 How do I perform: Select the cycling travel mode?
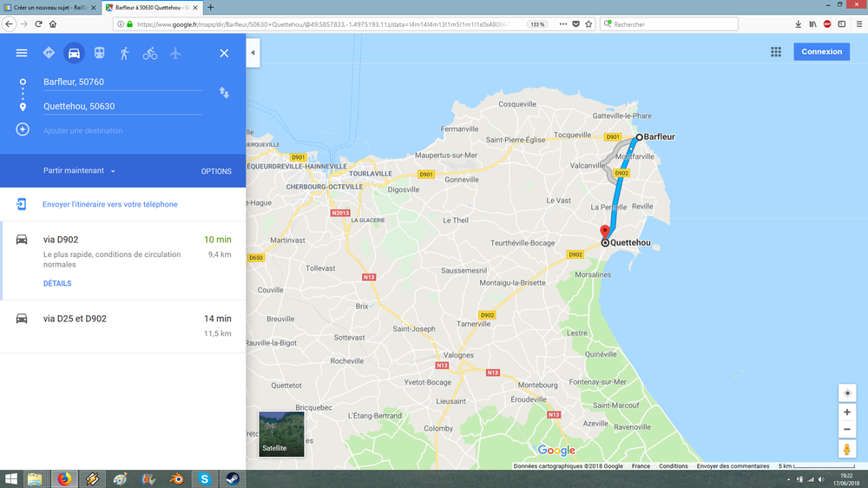150,53
